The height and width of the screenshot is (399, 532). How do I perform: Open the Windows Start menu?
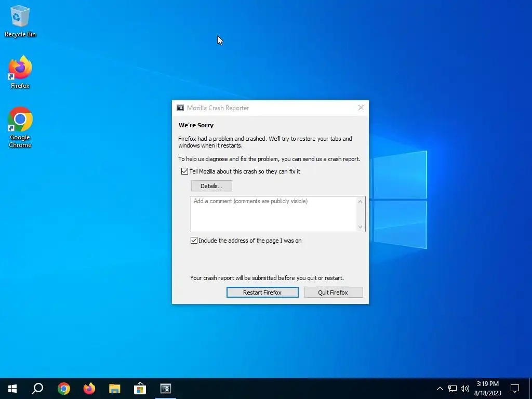point(12,389)
